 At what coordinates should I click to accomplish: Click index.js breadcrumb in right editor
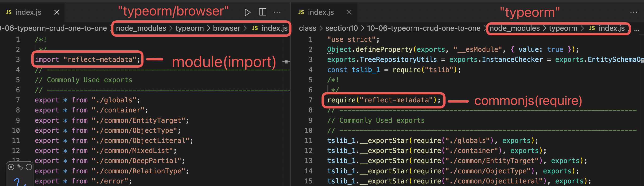(x=612, y=28)
